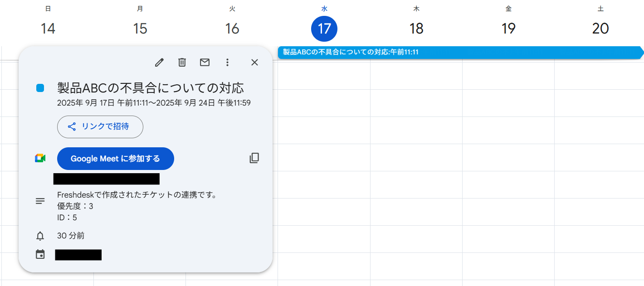The height and width of the screenshot is (286, 644).
Task: Click the 30 分前 reminder text
Action: tap(71, 236)
